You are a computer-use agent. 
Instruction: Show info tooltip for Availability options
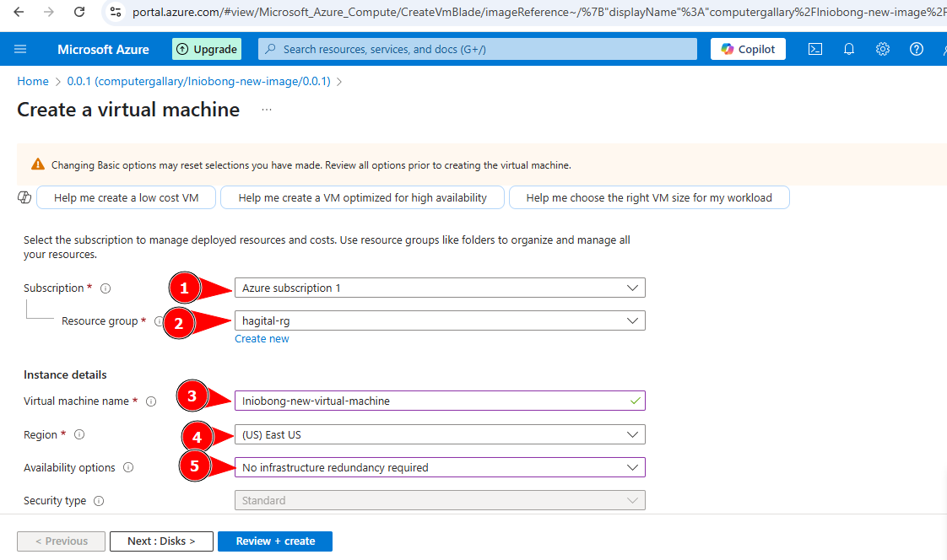[x=128, y=468]
